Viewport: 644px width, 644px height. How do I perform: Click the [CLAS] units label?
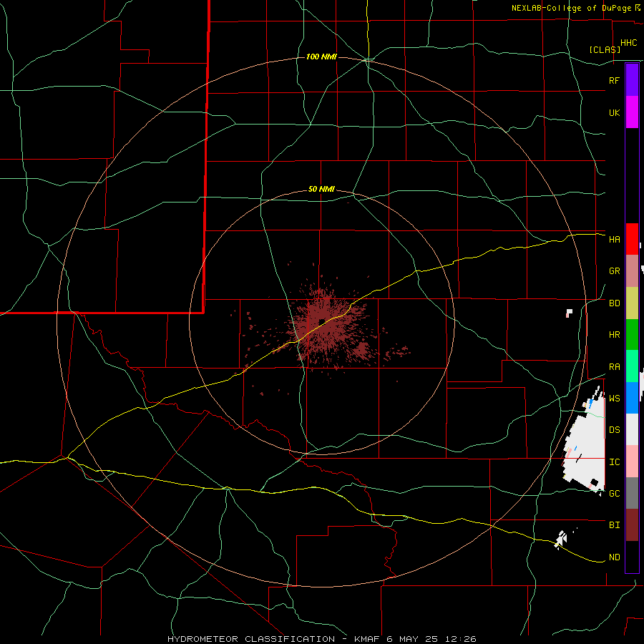click(x=605, y=49)
